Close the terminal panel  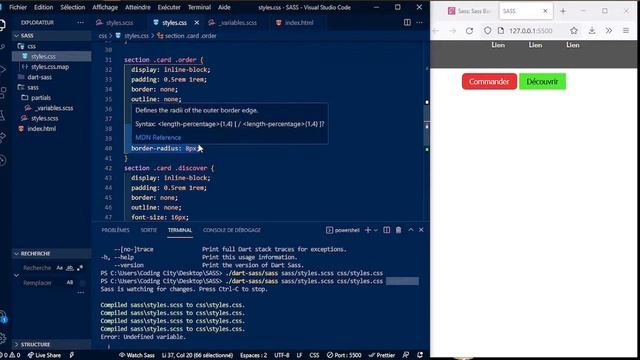tap(421, 230)
